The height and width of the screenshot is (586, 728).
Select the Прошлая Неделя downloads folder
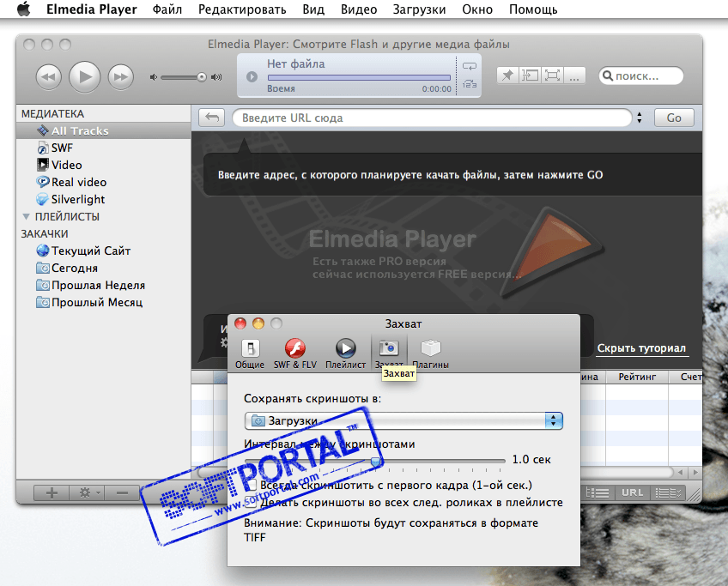pyautogui.click(x=104, y=286)
